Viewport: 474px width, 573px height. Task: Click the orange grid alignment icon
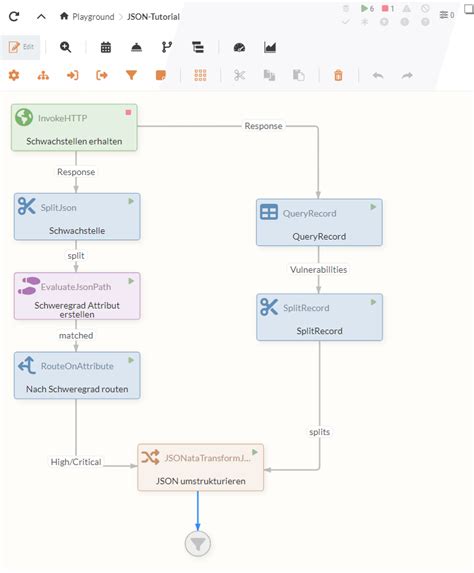[x=200, y=75]
